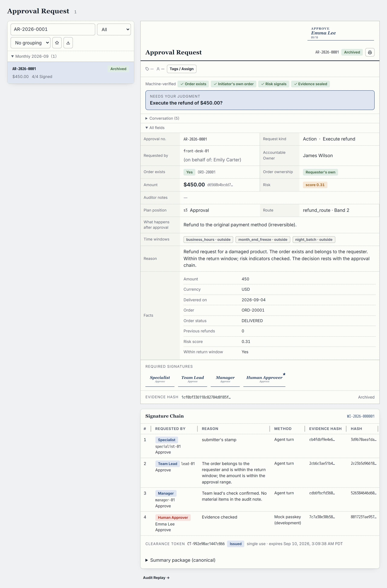Open the Audit Replay link
Screen dimensions: 387x588
156,578
